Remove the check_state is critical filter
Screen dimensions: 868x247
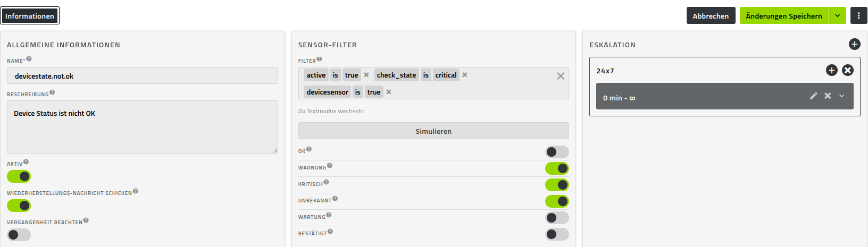[465, 75]
